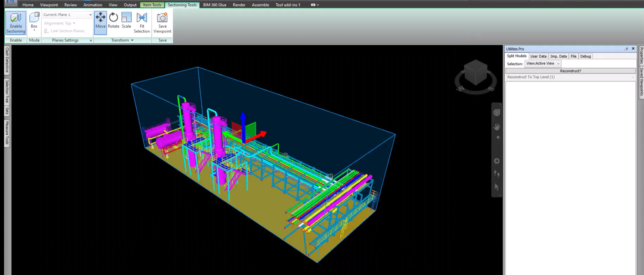Open the Current: Plane 1 dropdown
Screen dimensions: 644x275
(x=67, y=15)
